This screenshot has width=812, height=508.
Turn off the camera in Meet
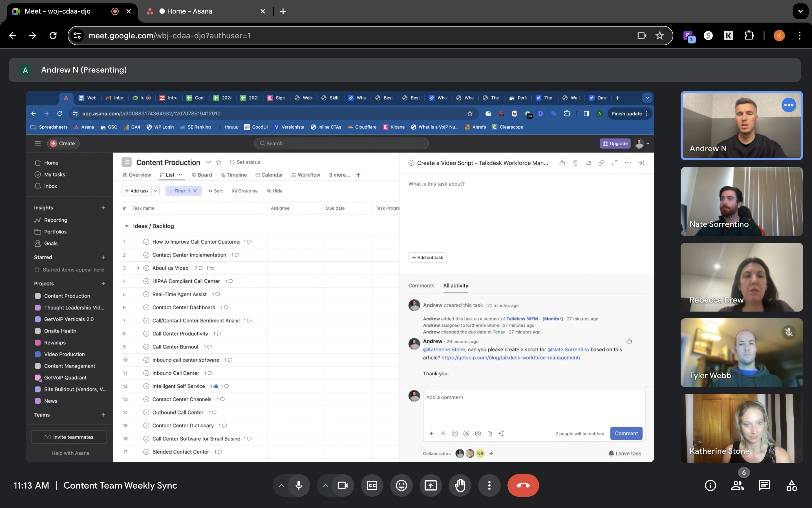[343, 485]
